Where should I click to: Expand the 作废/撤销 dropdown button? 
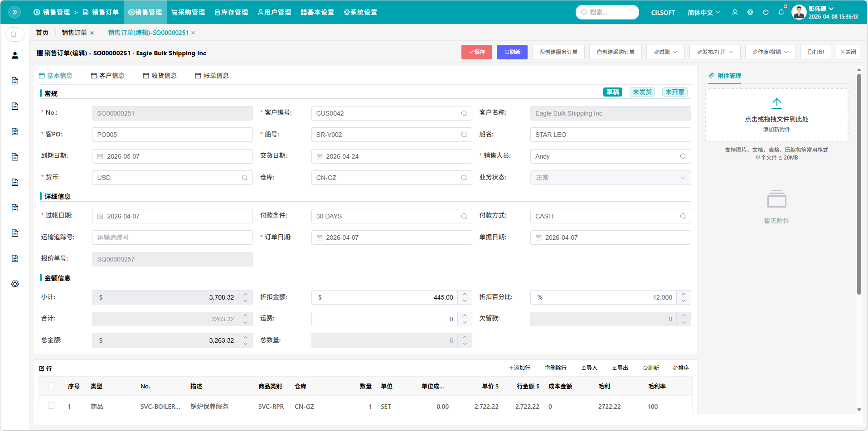[770, 52]
